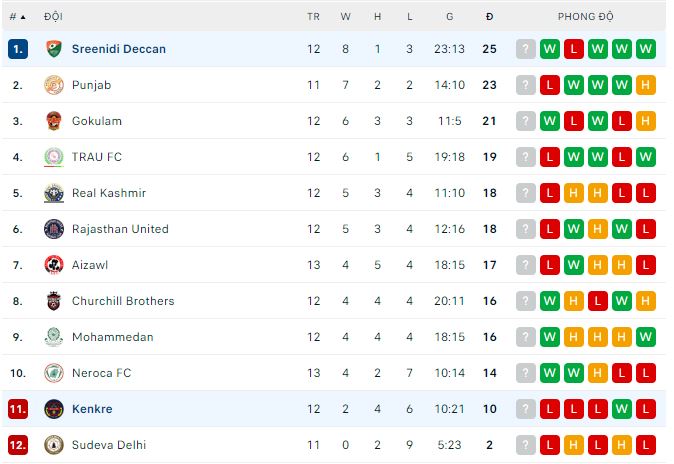Sort table by the Đ points column
This screenshot has width=674, height=464.
click(489, 16)
